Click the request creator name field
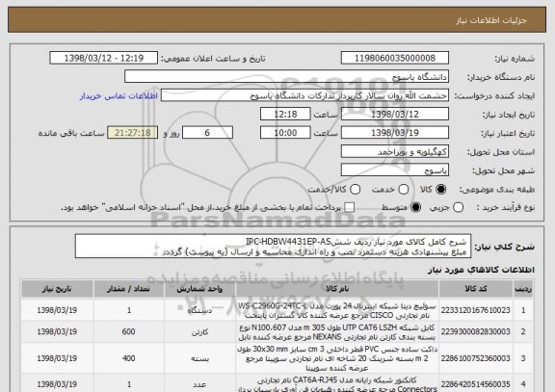 pos(304,95)
